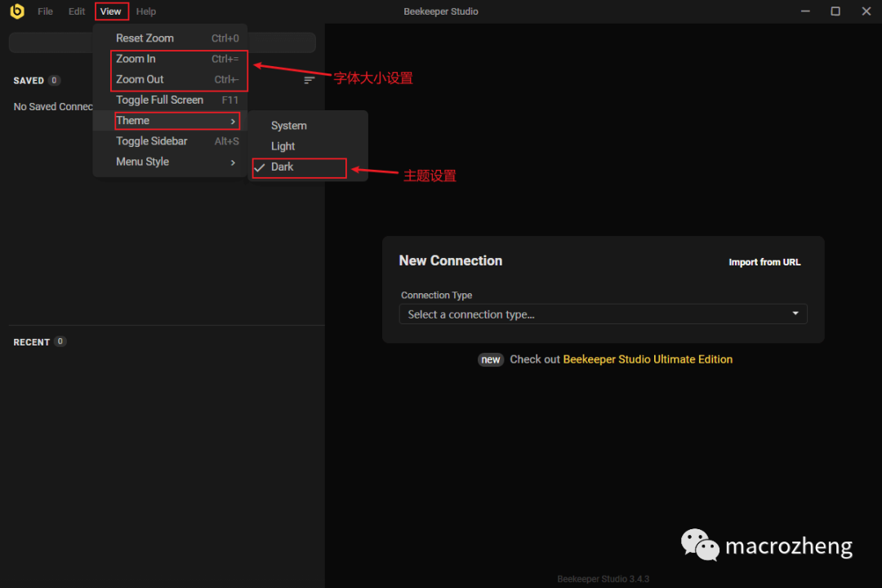Select Zoom Out menu entry

[x=171, y=79]
